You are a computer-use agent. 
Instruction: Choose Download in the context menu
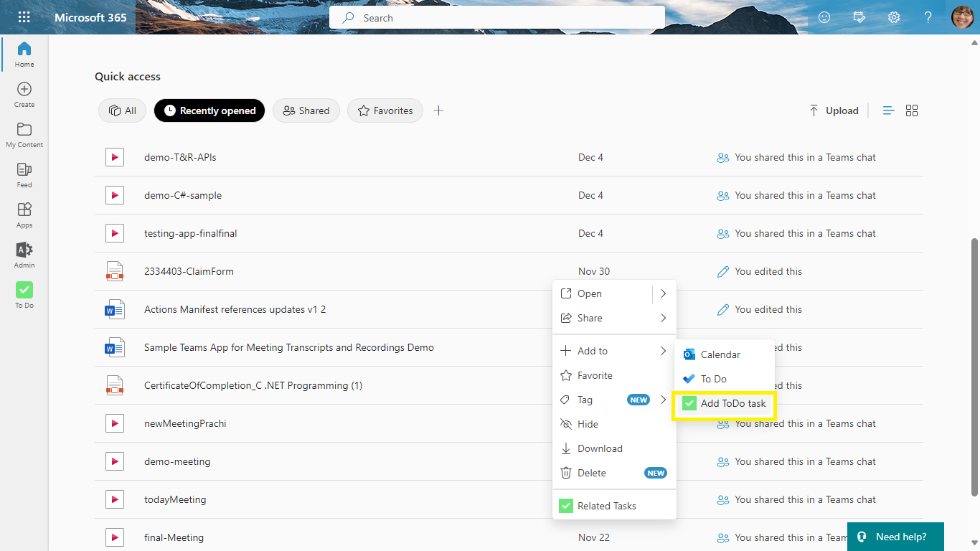pos(614,448)
